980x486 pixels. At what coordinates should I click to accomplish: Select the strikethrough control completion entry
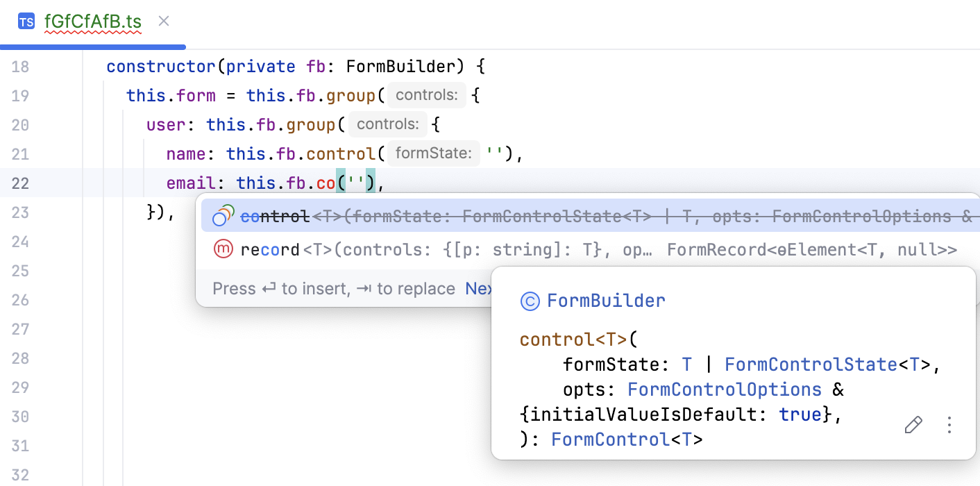(275, 216)
